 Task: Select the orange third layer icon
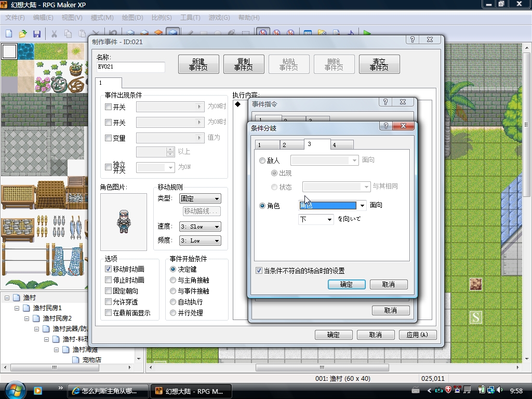click(x=158, y=33)
